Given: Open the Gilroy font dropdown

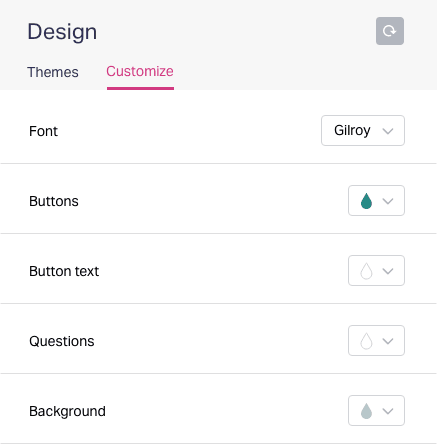Looking at the screenshot, I should [363, 131].
